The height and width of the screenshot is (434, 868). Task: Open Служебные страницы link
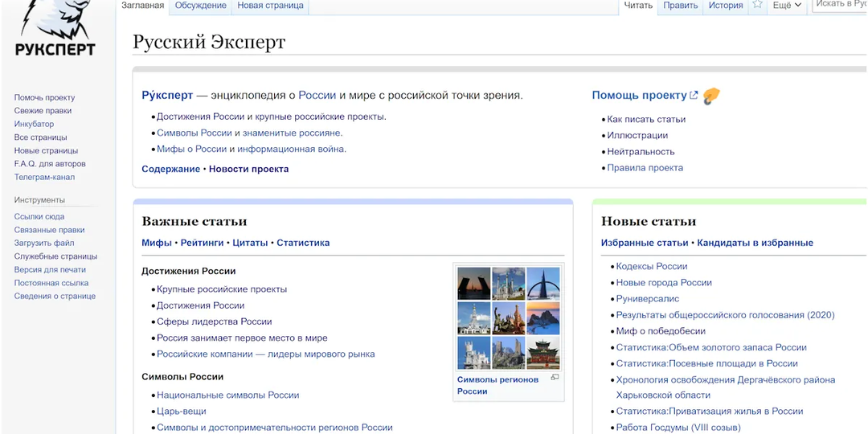coord(56,256)
